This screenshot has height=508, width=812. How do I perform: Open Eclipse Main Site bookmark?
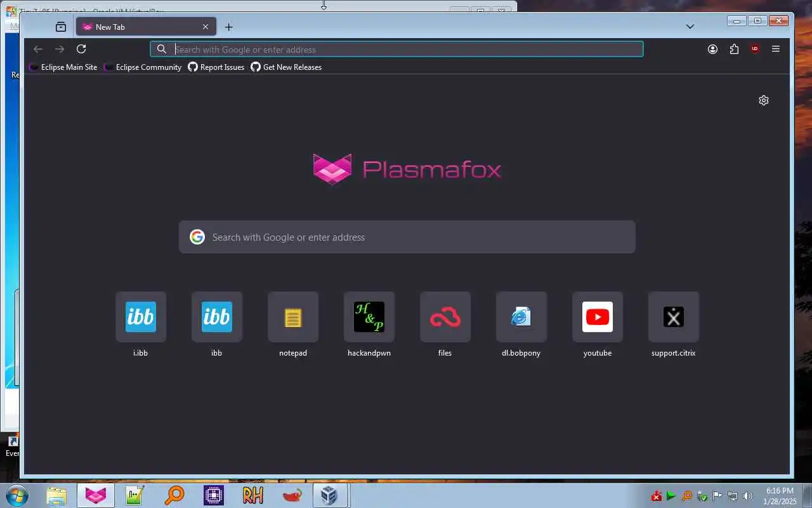[63, 67]
